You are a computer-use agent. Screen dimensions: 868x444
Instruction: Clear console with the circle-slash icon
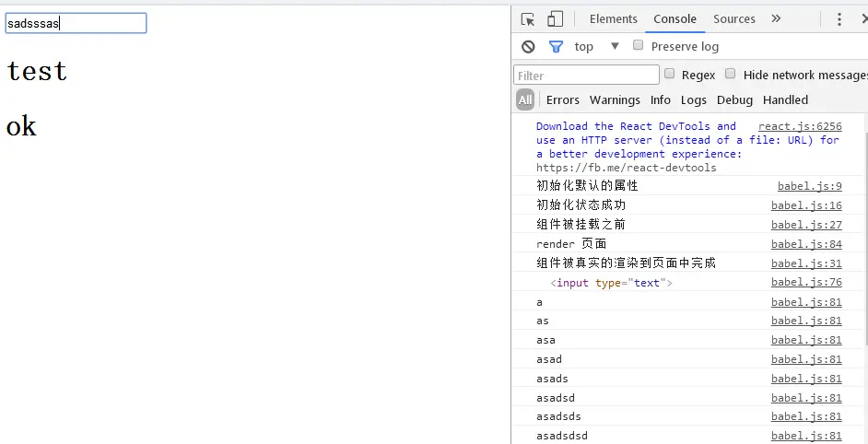click(x=528, y=46)
